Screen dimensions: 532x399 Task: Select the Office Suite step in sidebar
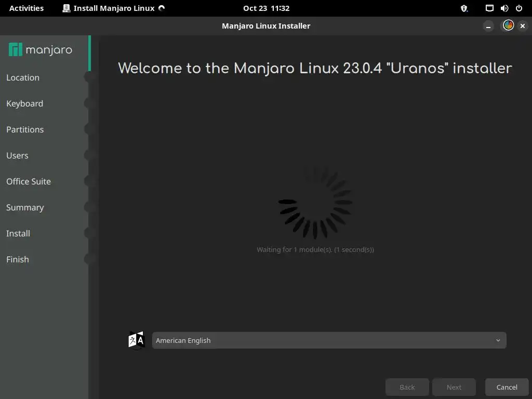point(29,181)
